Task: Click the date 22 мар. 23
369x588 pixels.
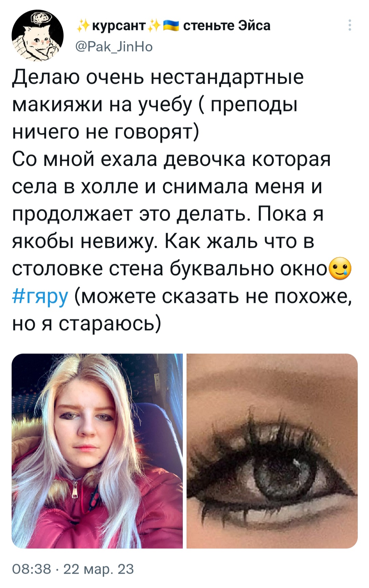Action: [98, 569]
